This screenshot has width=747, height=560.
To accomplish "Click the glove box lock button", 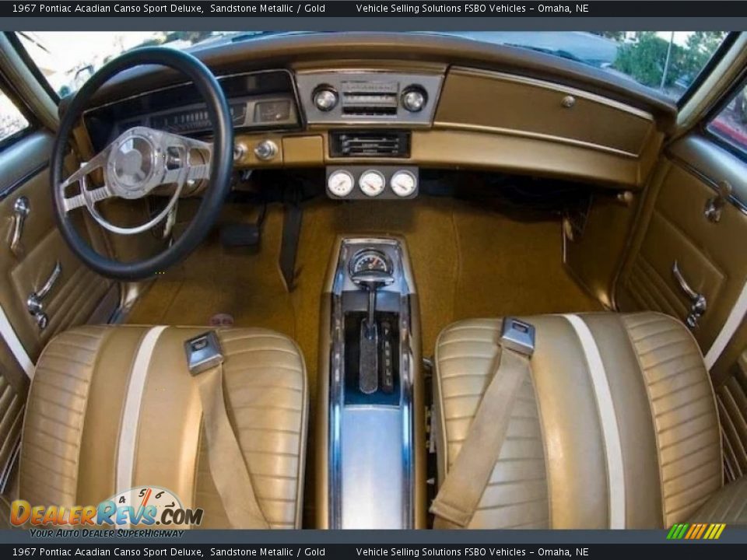I will pos(569,101).
